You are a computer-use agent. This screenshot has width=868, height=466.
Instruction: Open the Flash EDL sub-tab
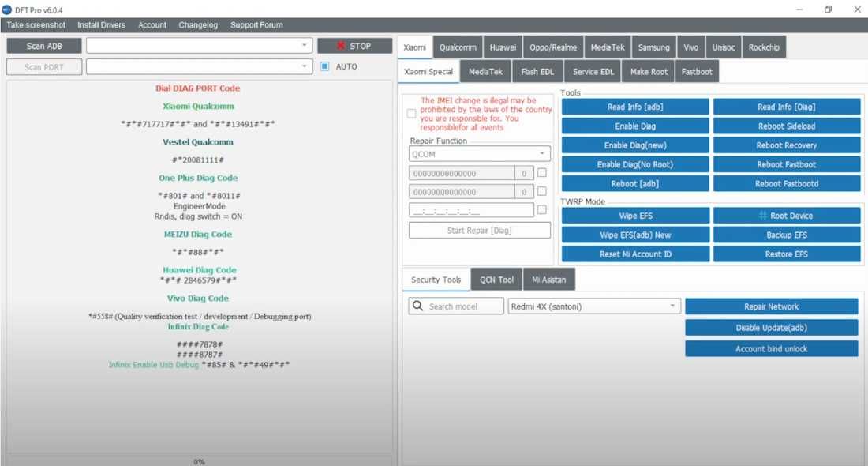[537, 71]
